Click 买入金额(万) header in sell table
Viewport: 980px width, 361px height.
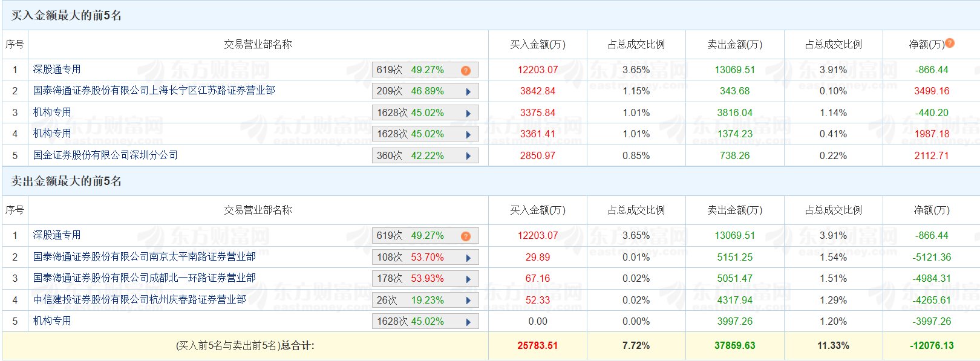(538, 210)
